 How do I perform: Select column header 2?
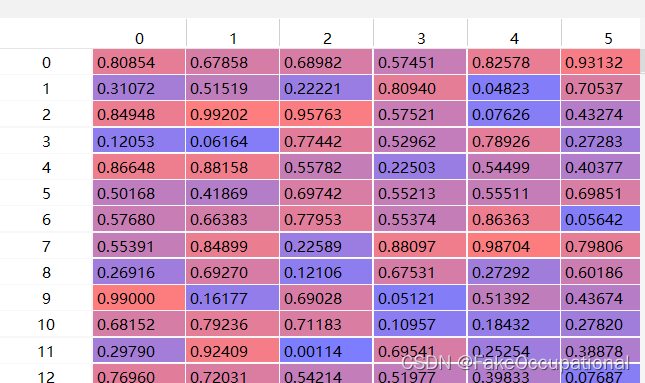pos(327,34)
